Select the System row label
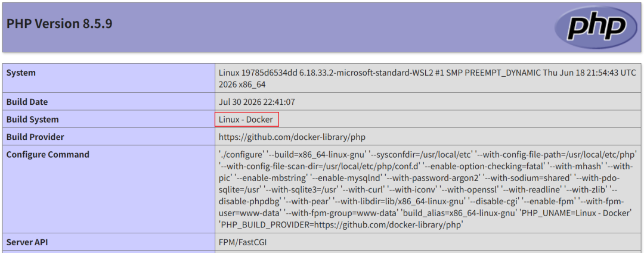 [21, 73]
